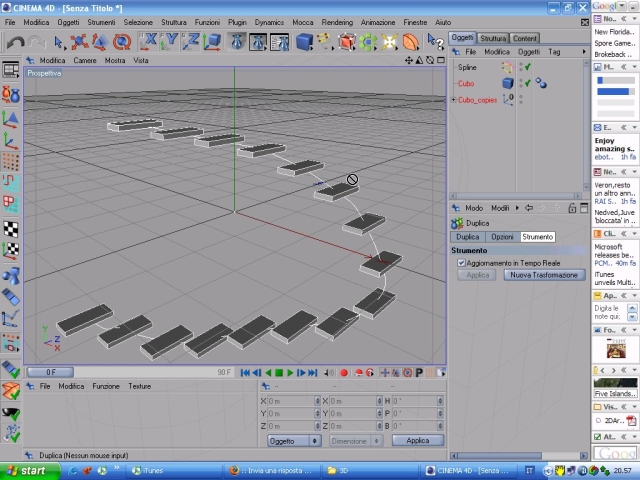Image resolution: width=640 pixels, height=480 pixels.
Task: Open the Dimensione dropdown
Action: click(356, 441)
